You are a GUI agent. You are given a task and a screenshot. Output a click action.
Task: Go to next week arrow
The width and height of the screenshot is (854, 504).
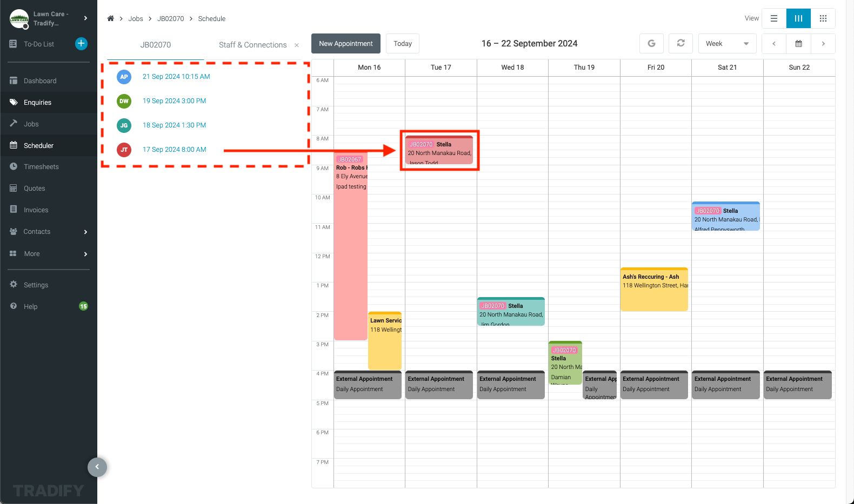pos(823,44)
